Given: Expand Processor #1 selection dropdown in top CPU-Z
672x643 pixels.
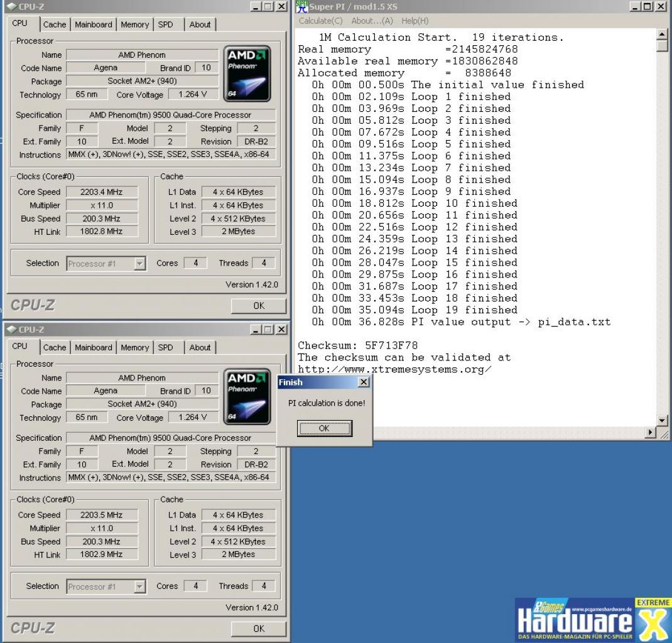Looking at the screenshot, I should coord(139,264).
